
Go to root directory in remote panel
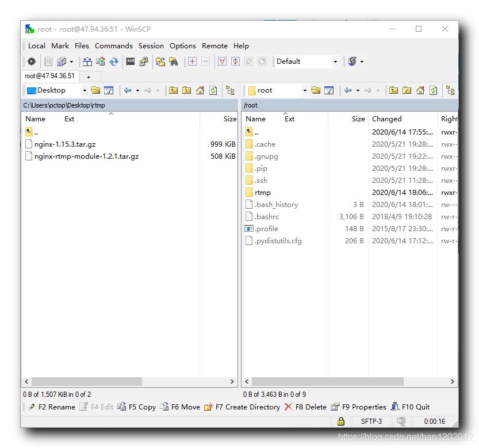[407, 90]
